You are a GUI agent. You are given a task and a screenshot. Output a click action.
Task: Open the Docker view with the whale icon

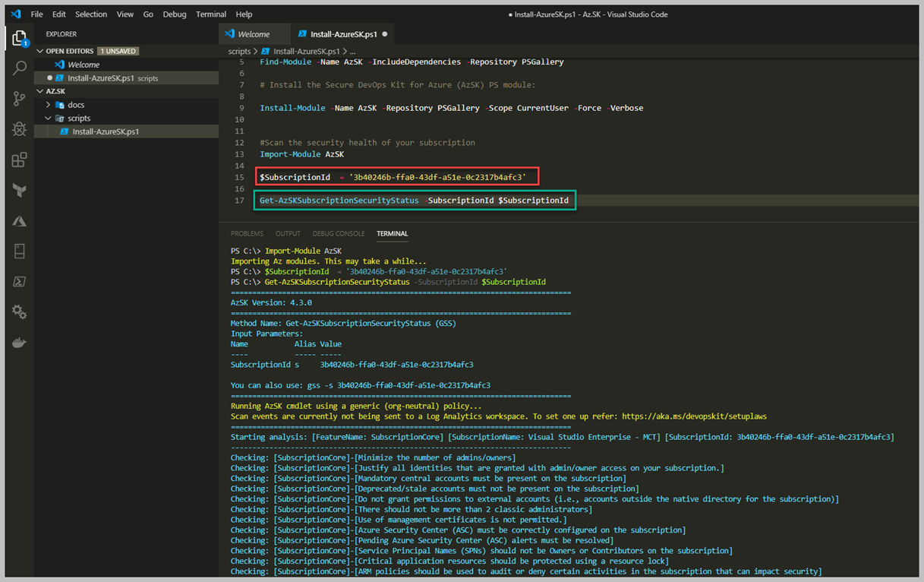pyautogui.click(x=19, y=343)
